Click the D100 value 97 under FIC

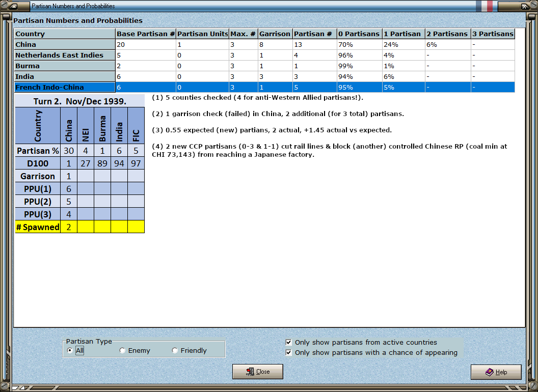tap(136, 163)
